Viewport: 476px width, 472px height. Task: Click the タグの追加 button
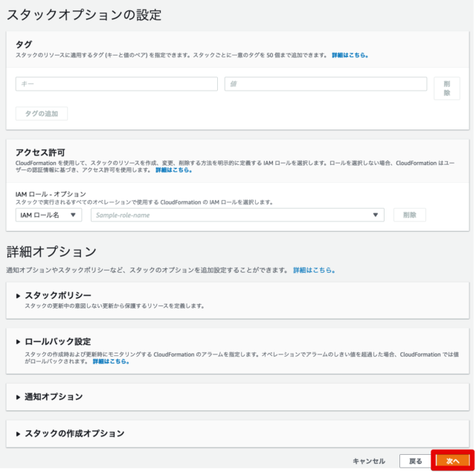click(42, 114)
